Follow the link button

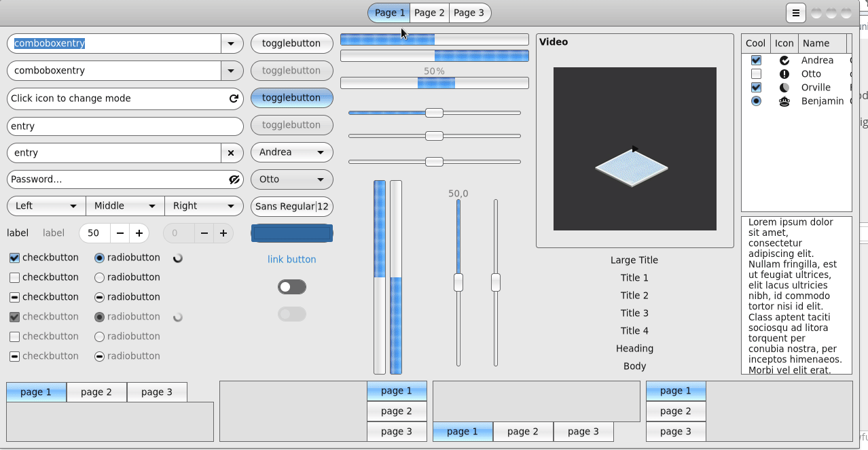coord(292,260)
